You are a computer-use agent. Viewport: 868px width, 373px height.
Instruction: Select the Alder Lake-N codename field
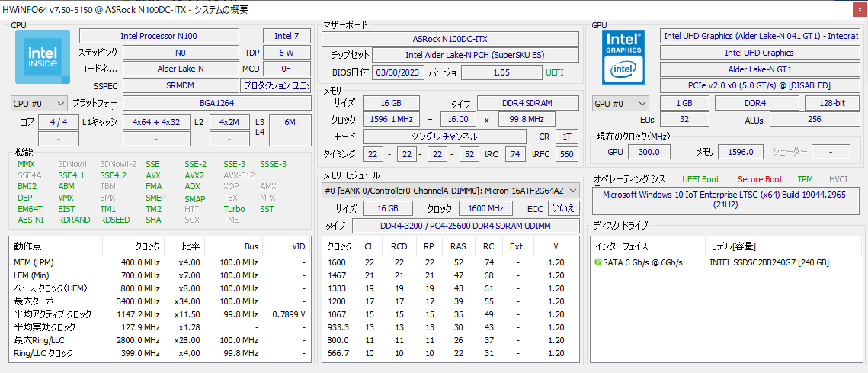coord(180,69)
